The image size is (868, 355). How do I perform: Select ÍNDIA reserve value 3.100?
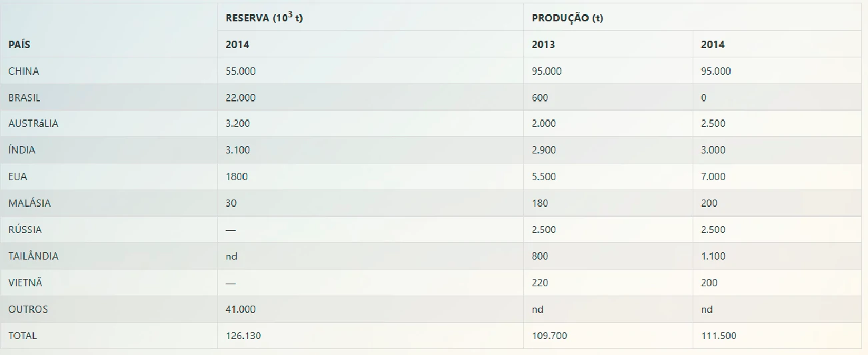point(238,150)
